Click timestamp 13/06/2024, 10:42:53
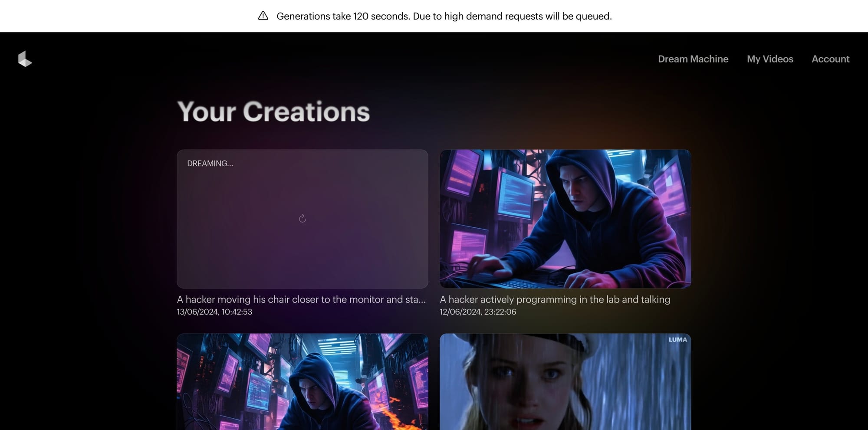The width and height of the screenshot is (868, 430). coord(214,312)
